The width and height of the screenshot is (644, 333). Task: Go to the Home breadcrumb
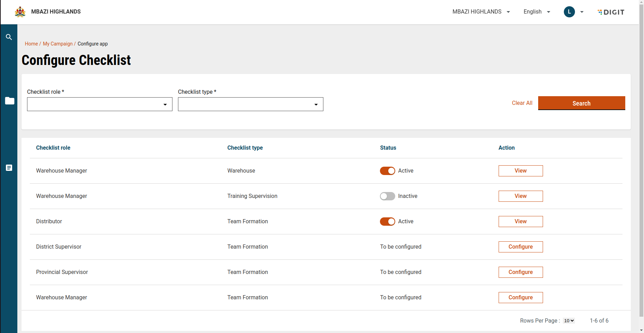pos(31,44)
